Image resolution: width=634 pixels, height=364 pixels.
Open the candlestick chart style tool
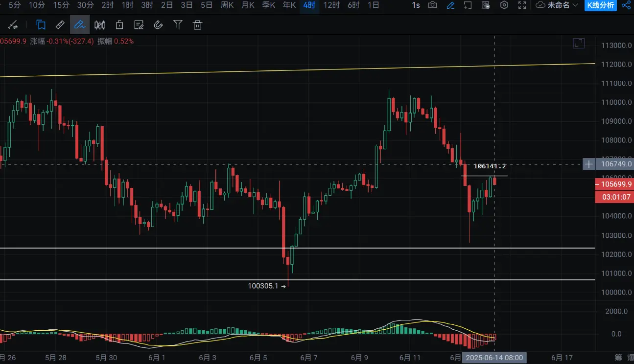[100, 25]
